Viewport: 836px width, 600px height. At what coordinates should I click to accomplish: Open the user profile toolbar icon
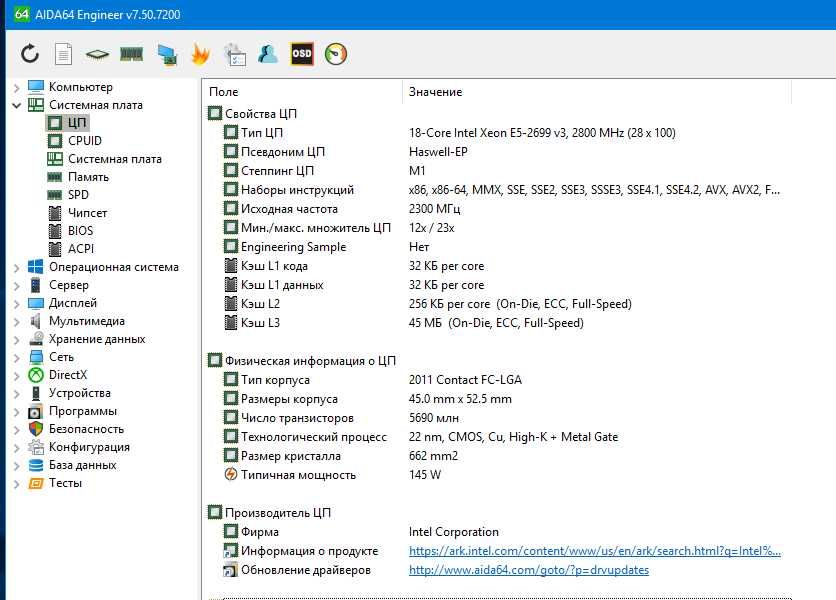coord(268,54)
